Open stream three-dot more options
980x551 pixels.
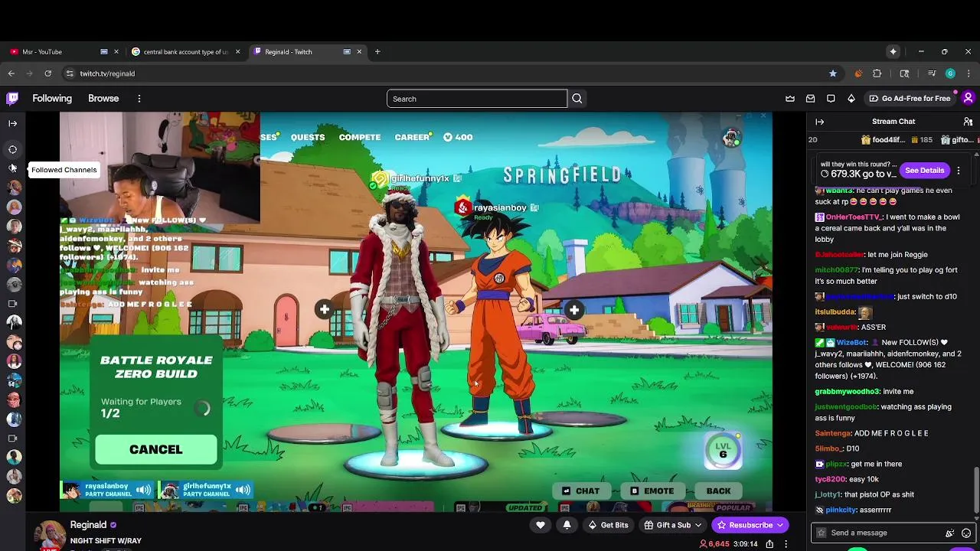point(786,544)
